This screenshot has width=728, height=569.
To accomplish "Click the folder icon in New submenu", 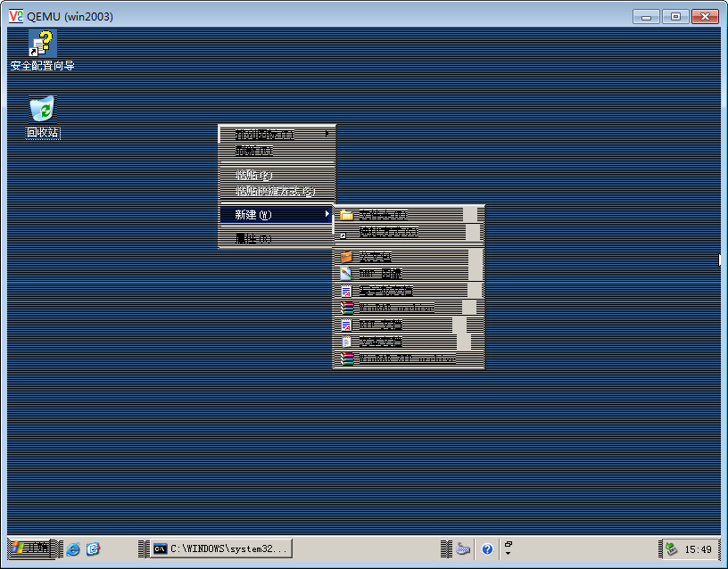I will tap(346, 215).
